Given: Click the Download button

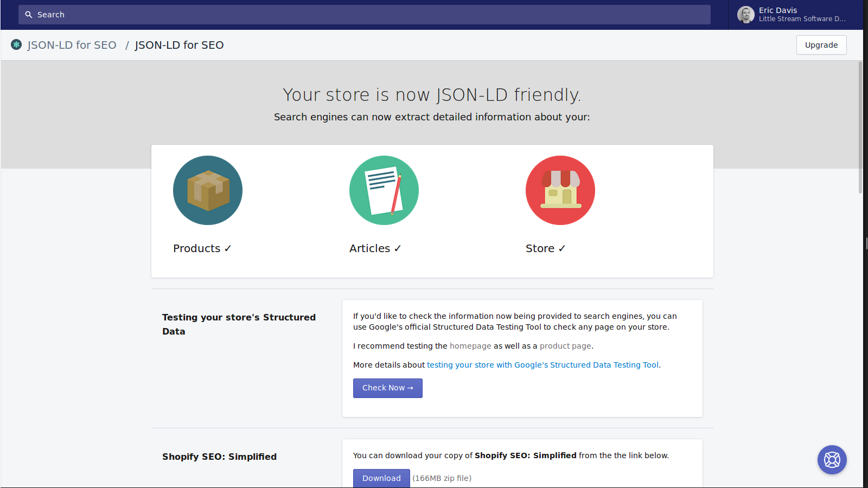Looking at the screenshot, I should click(x=381, y=478).
